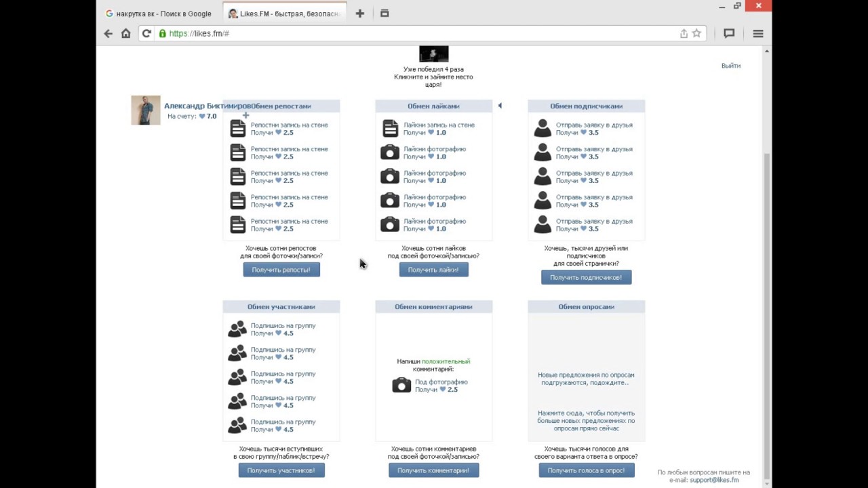Screen dimensions: 868x488
Task: Click the camera icon under comment exchange
Action: pyautogui.click(x=401, y=386)
